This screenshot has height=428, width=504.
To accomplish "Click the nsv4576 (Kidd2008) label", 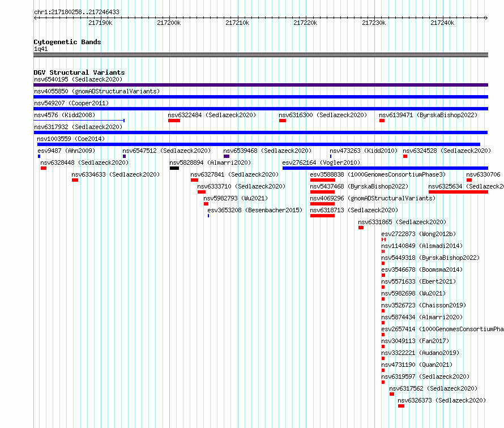I will (x=65, y=115).
